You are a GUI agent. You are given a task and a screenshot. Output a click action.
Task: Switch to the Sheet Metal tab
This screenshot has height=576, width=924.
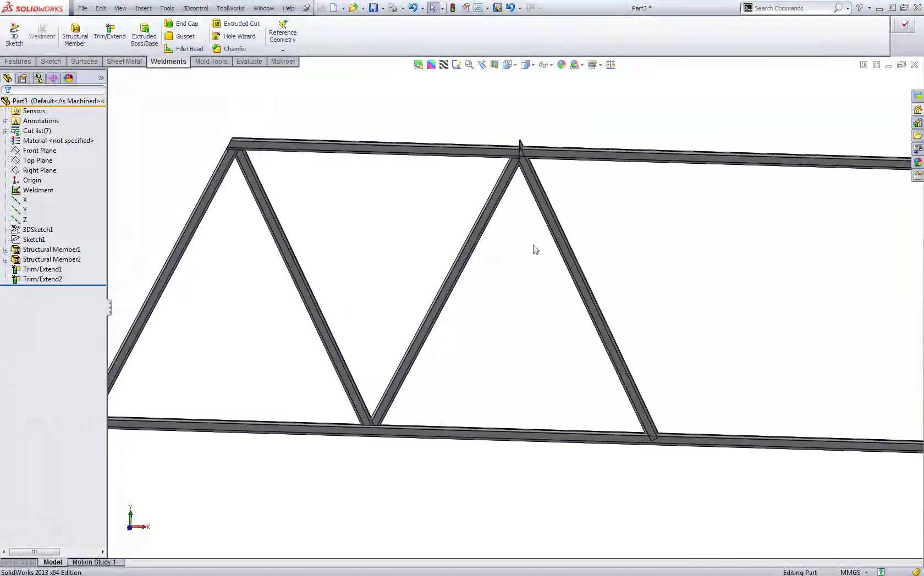coord(124,62)
